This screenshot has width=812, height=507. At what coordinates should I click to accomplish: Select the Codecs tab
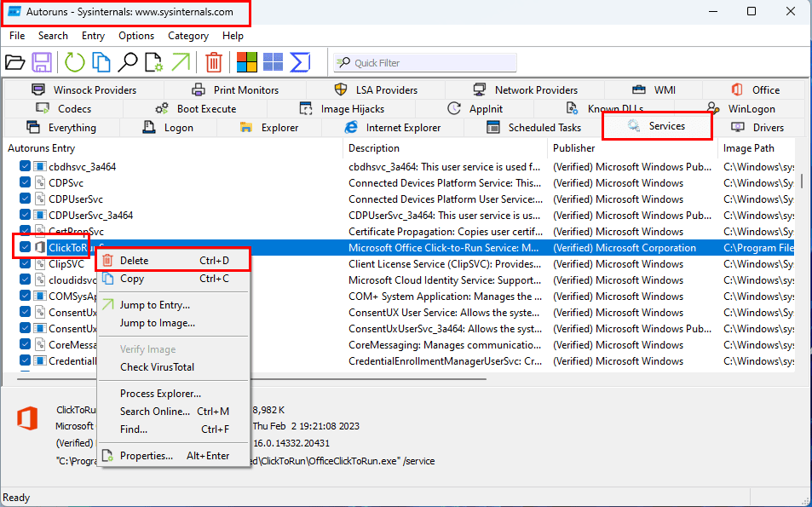63,109
